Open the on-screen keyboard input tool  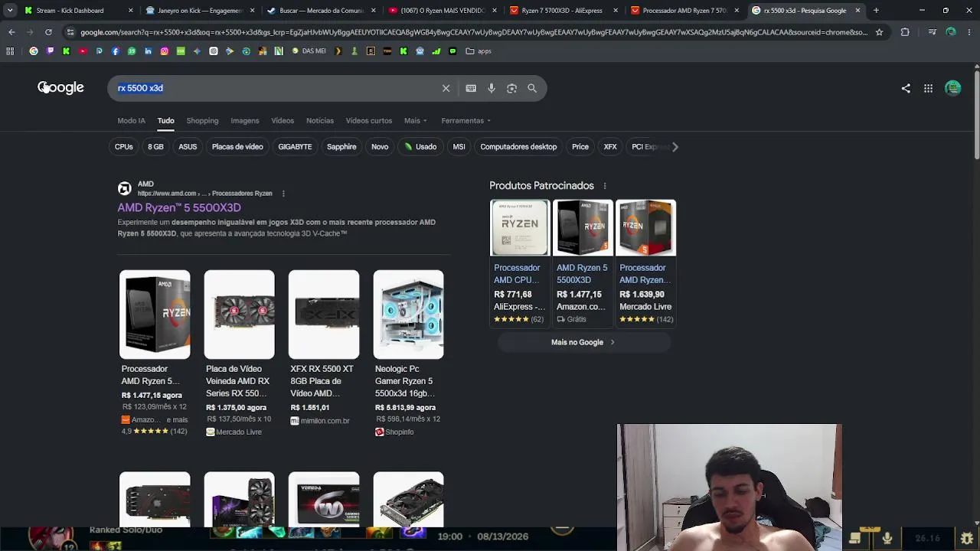(471, 88)
